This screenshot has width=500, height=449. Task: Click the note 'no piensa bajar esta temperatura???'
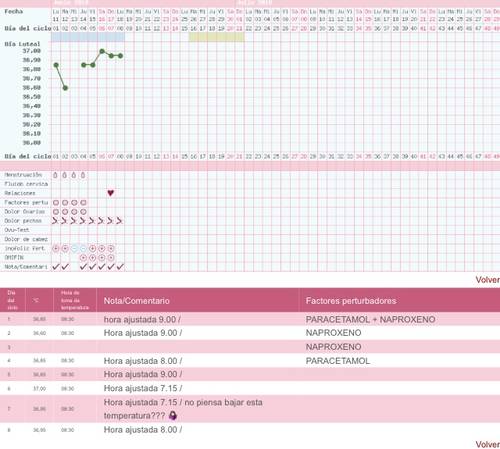point(183,409)
